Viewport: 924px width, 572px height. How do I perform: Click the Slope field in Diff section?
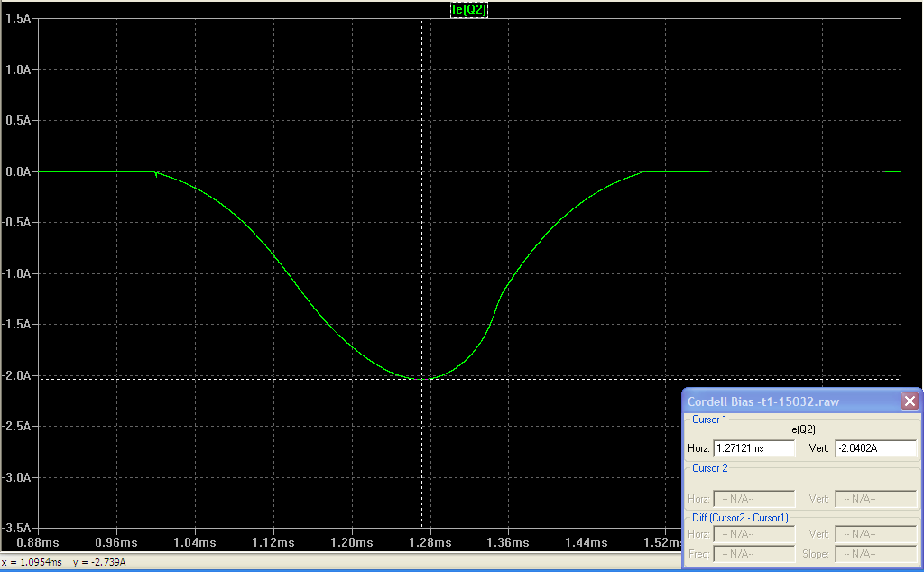[x=875, y=554]
